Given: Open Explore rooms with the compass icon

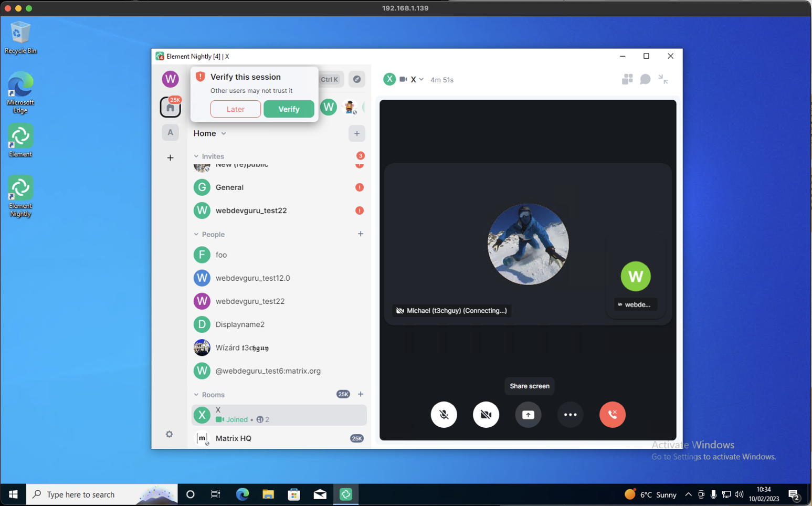Looking at the screenshot, I should click(x=357, y=79).
